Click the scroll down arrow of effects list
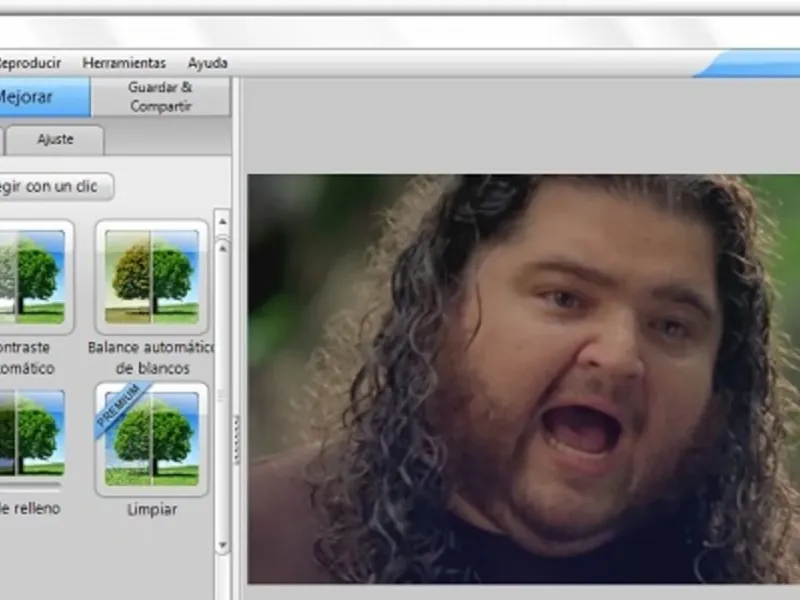Image resolution: width=800 pixels, height=600 pixels. click(x=222, y=545)
